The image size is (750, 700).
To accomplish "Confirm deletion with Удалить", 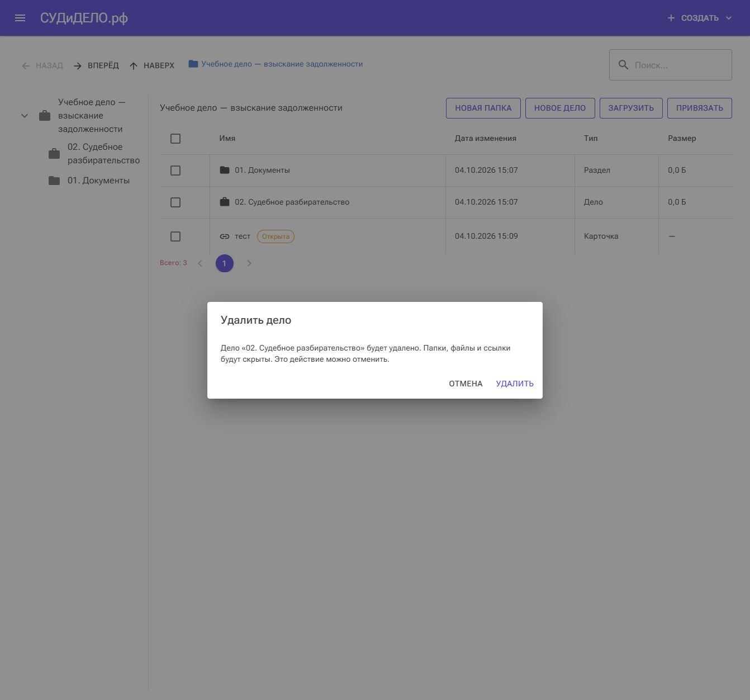I will click(x=515, y=384).
